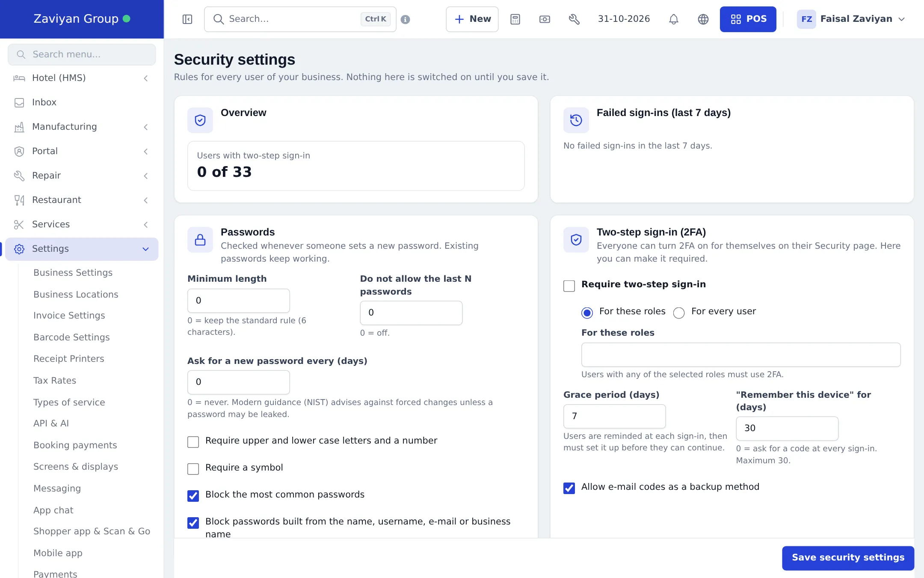Select the For these roles radio

[x=587, y=313]
